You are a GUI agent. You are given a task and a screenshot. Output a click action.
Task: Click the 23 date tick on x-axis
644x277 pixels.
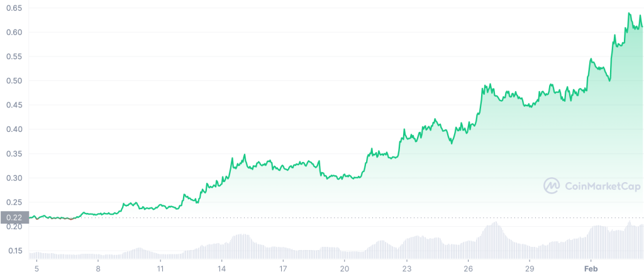click(x=406, y=269)
